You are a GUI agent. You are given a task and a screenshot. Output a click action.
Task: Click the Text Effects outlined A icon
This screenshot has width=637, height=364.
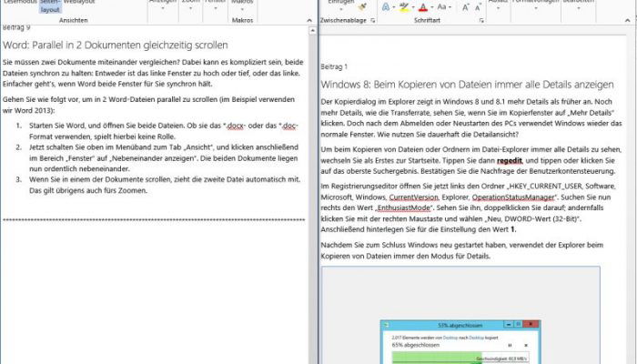coord(386,7)
